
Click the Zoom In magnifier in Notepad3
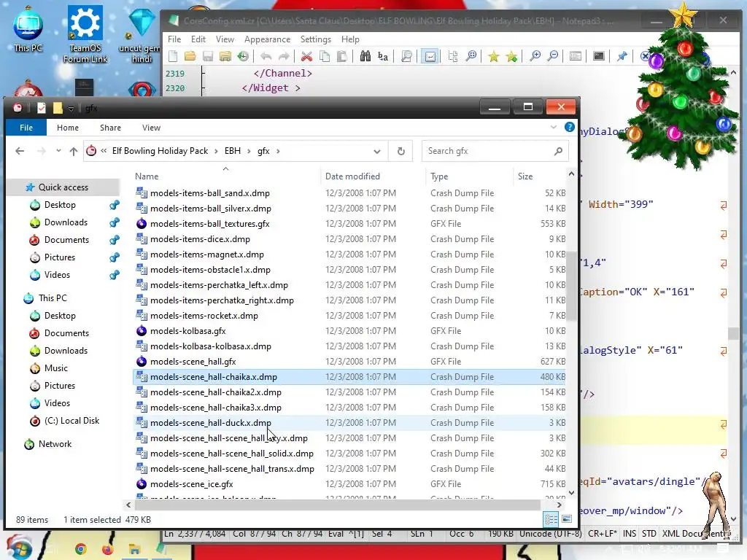535,57
